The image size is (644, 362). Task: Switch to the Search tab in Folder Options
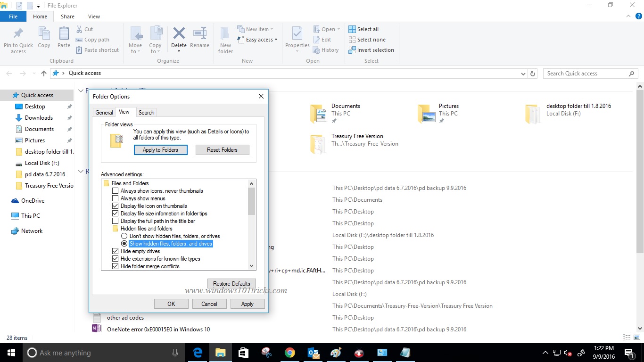(x=146, y=112)
